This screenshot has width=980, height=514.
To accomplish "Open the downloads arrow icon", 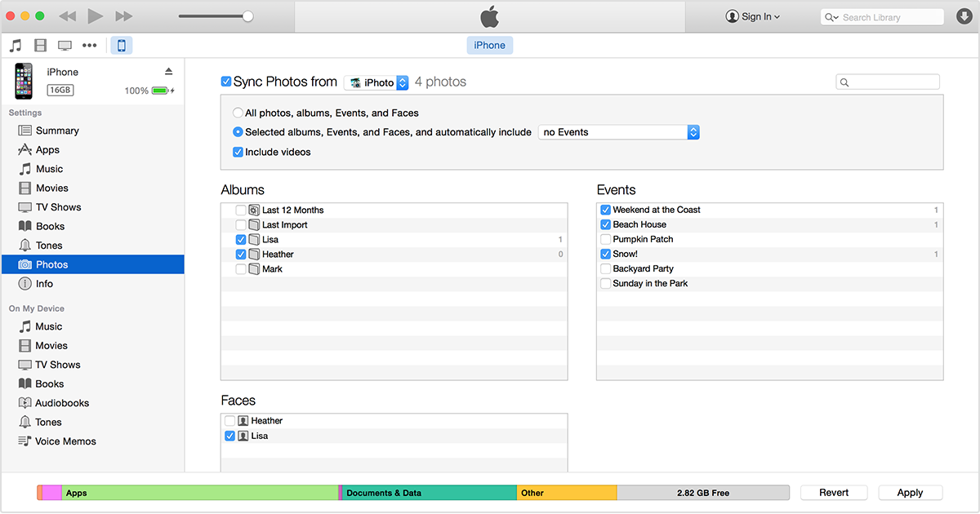I will click(962, 17).
